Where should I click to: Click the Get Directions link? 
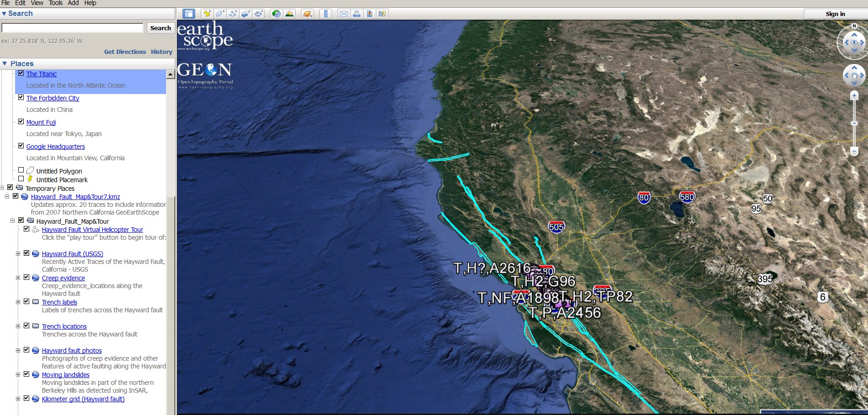[x=125, y=52]
